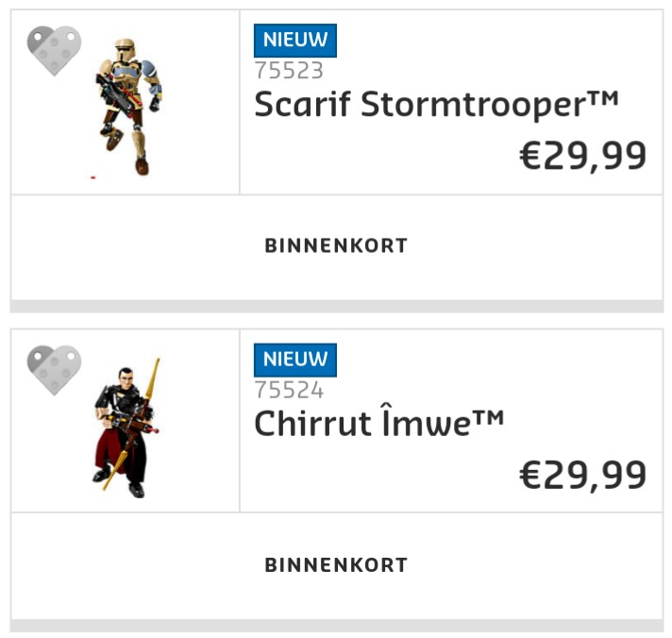Click the €29,99 price of Scarif Stormtrooper
Viewport: 672px width, 638px height.
[582, 156]
